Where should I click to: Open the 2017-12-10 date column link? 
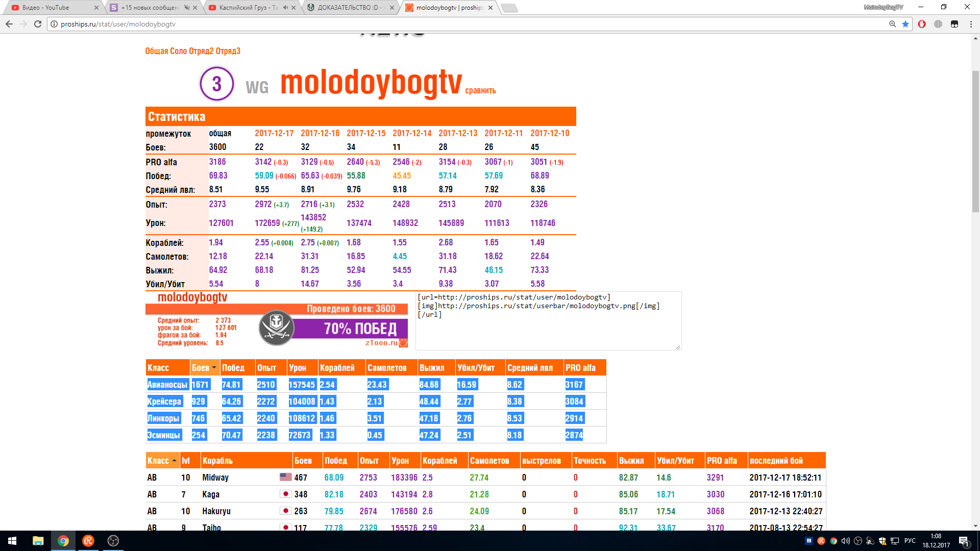550,133
